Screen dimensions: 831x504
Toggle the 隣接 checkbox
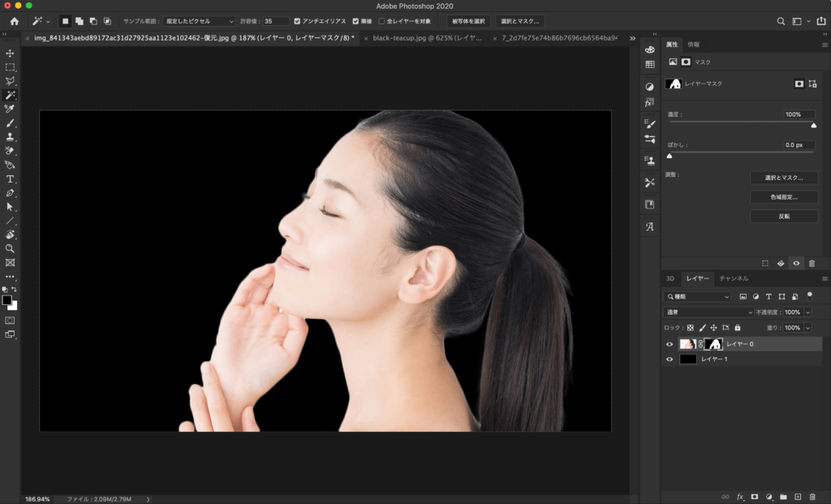point(355,21)
